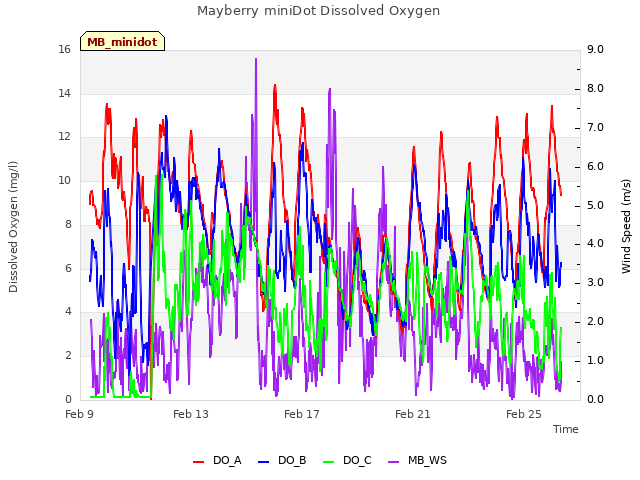The height and width of the screenshot is (480, 640).
Task: Click the Feb 25 x-axis tick label
Action: 524,414
